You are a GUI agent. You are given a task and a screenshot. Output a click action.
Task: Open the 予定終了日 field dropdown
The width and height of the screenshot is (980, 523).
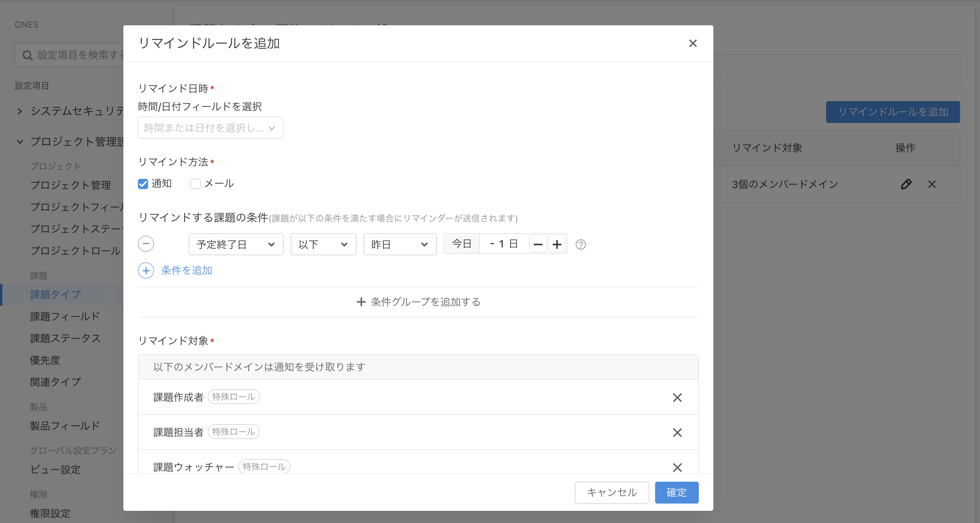click(x=236, y=244)
